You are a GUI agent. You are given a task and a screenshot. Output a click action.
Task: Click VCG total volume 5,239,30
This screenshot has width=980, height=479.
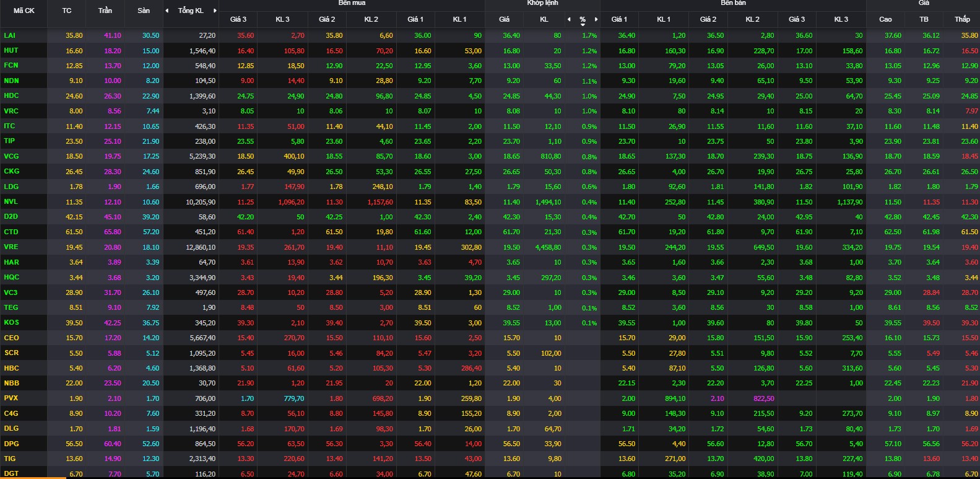pyautogui.click(x=202, y=157)
